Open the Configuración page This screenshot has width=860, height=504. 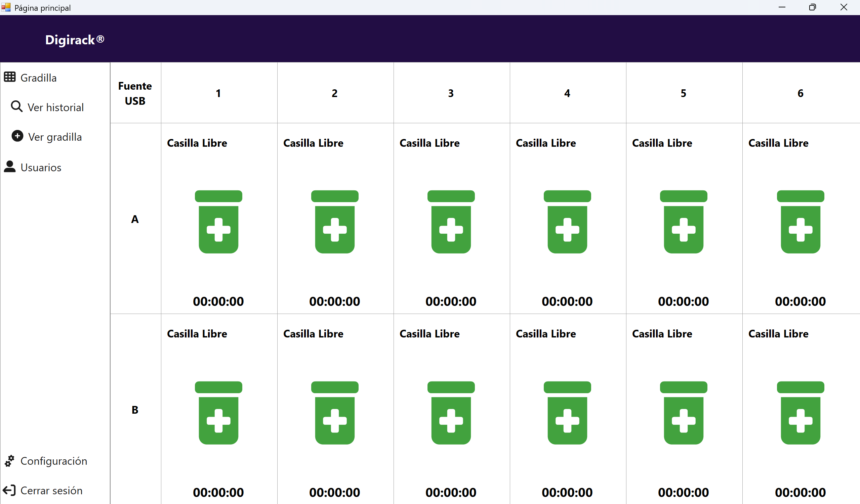pos(54,461)
